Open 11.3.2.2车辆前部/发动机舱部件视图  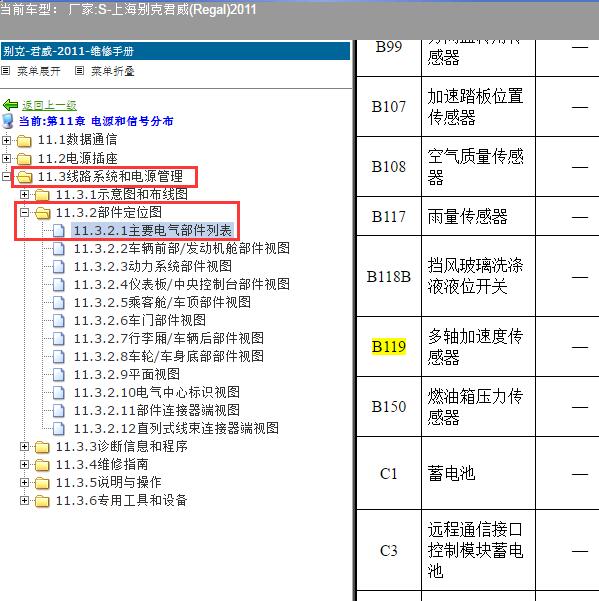tap(182, 248)
